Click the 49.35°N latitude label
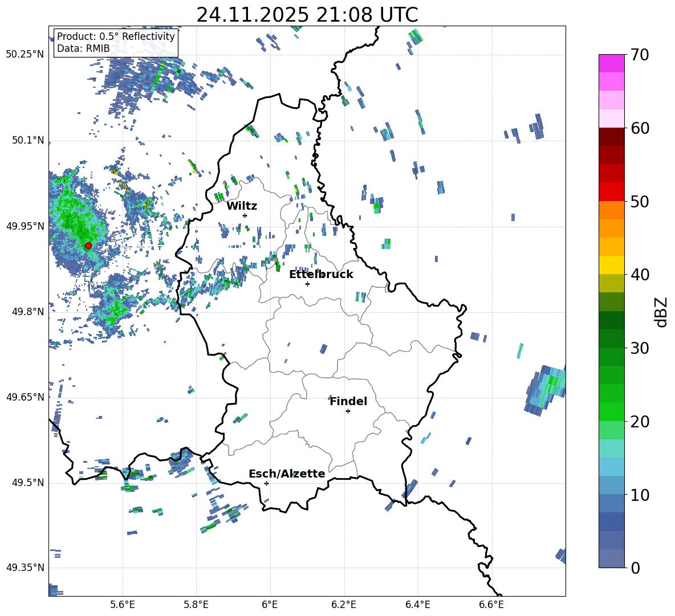675x616 pixels. [x=25, y=568]
